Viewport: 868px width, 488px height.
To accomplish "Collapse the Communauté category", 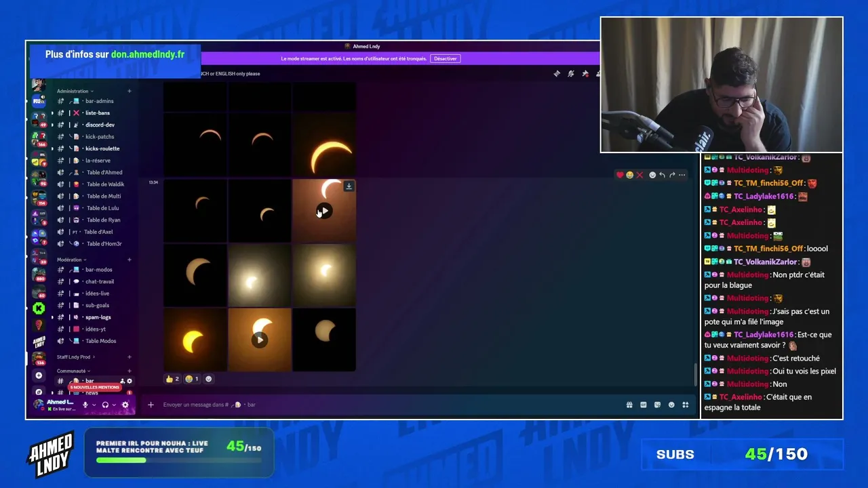I will [x=74, y=371].
